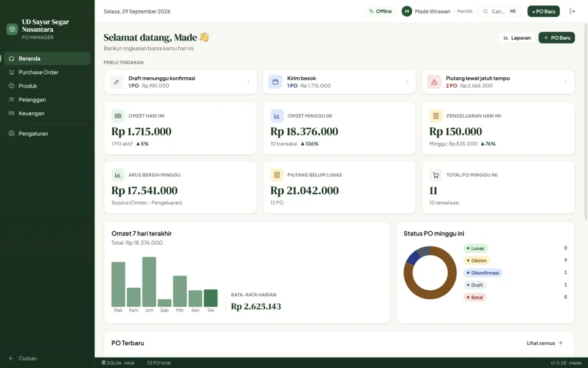This screenshot has width=588, height=368.
Task: Open Kirim besok card chevron
Action: [x=407, y=82]
